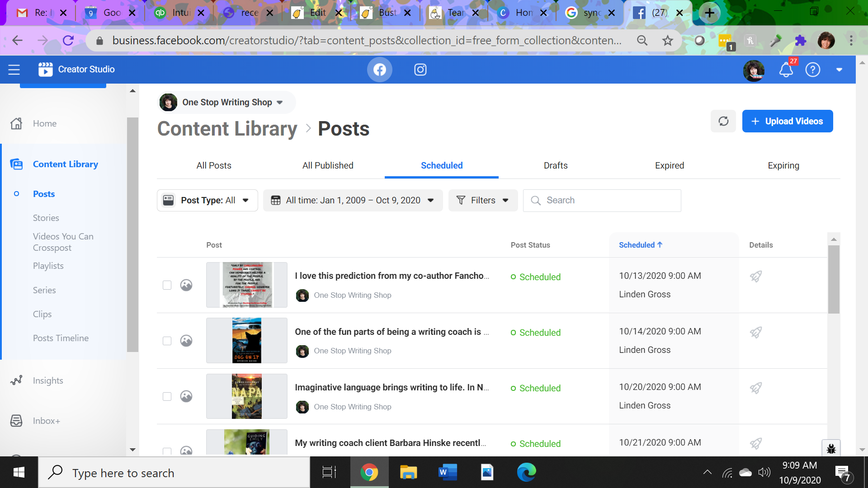
Task: Sort by the Scheduled column header
Action: 640,245
